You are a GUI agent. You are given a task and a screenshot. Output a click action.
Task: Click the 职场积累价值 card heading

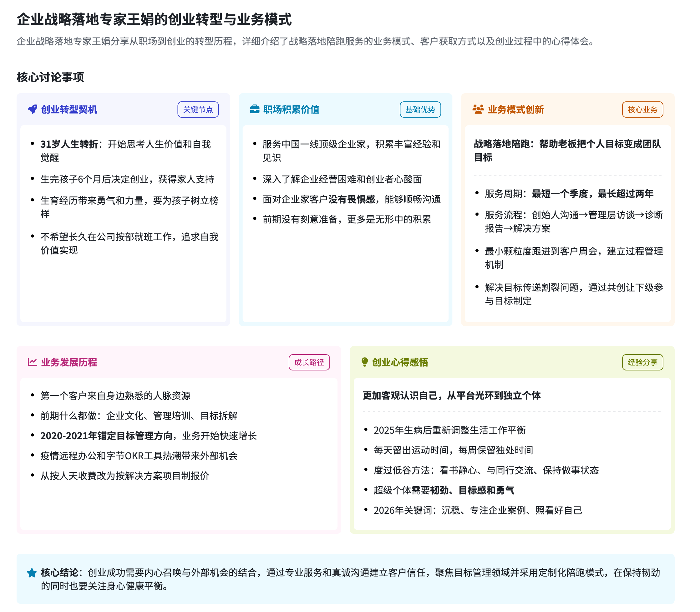coord(291,109)
